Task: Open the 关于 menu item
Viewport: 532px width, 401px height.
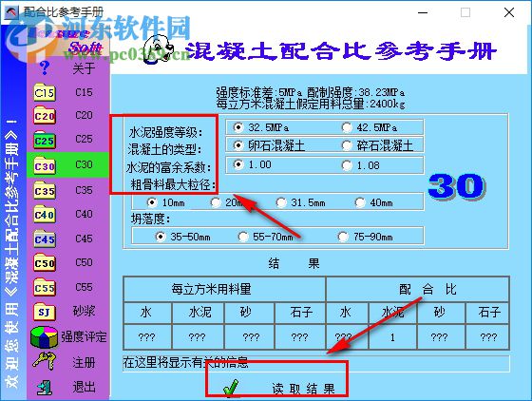Action: 84,68
